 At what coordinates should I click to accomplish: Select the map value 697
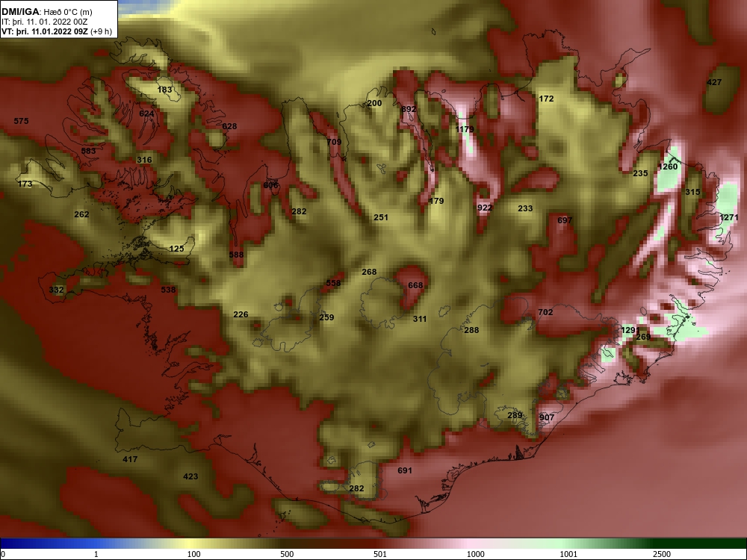click(x=565, y=220)
